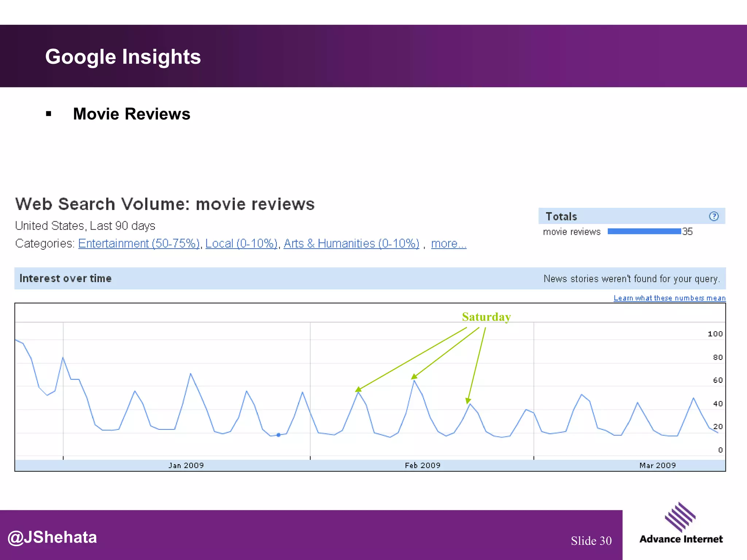Click 'United States, Last 90 days' text
747x560 pixels.
(85, 226)
